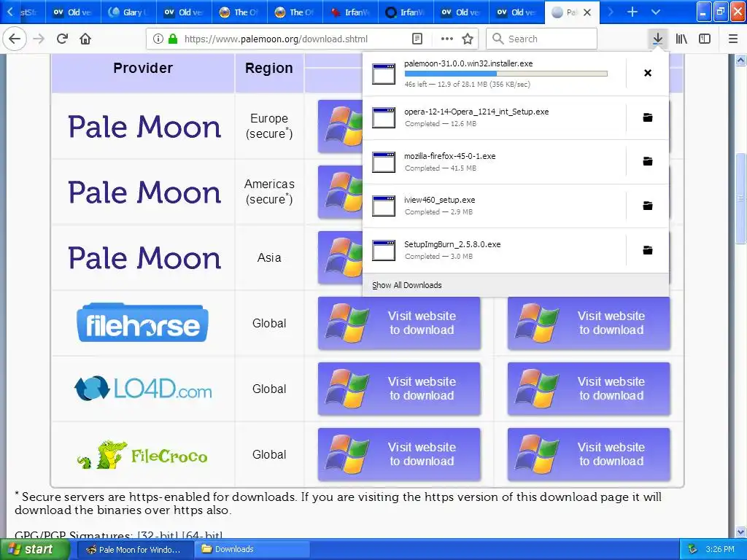Open a new tab with plus button
Viewport: 747px width, 560px height.
coord(632,12)
